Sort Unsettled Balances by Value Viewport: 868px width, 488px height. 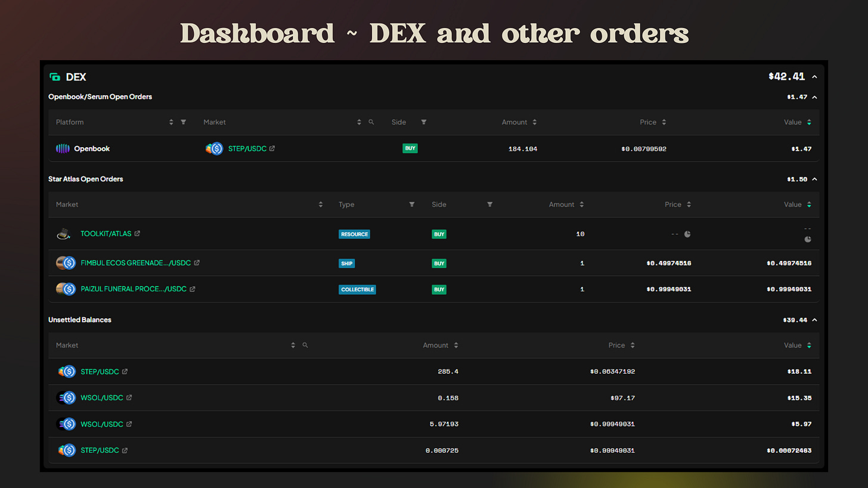809,345
